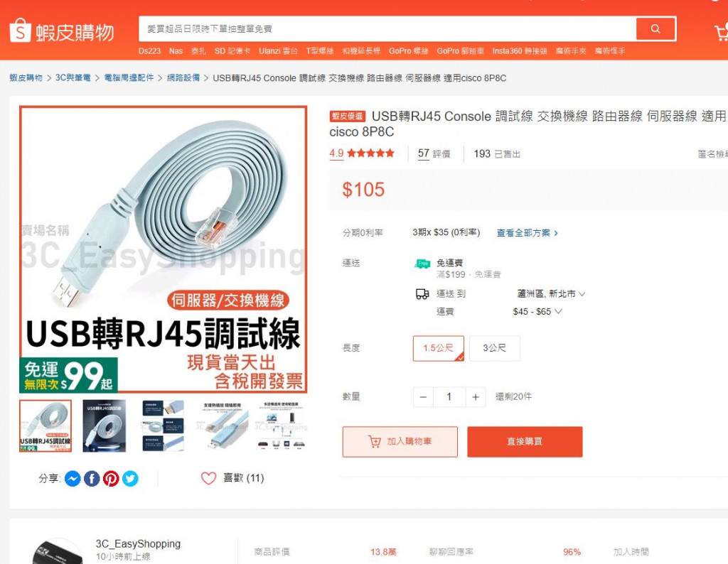Decrease quantity with the minus button
Image resolution: width=728 pixels, height=564 pixels.
(x=423, y=397)
